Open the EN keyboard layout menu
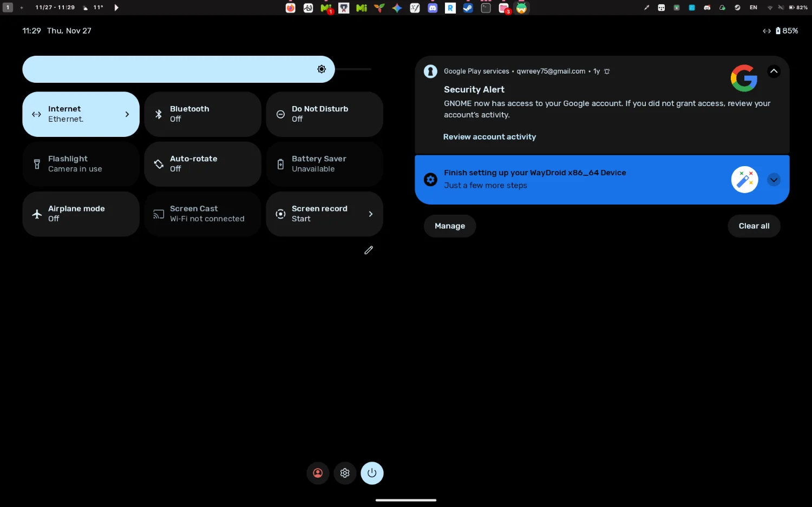 pos(753,8)
